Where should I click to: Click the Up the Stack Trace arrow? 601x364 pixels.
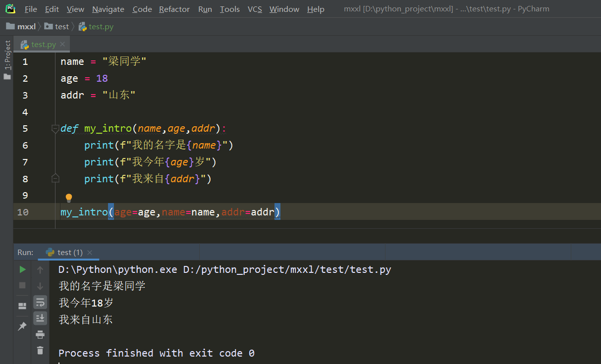[x=40, y=270]
